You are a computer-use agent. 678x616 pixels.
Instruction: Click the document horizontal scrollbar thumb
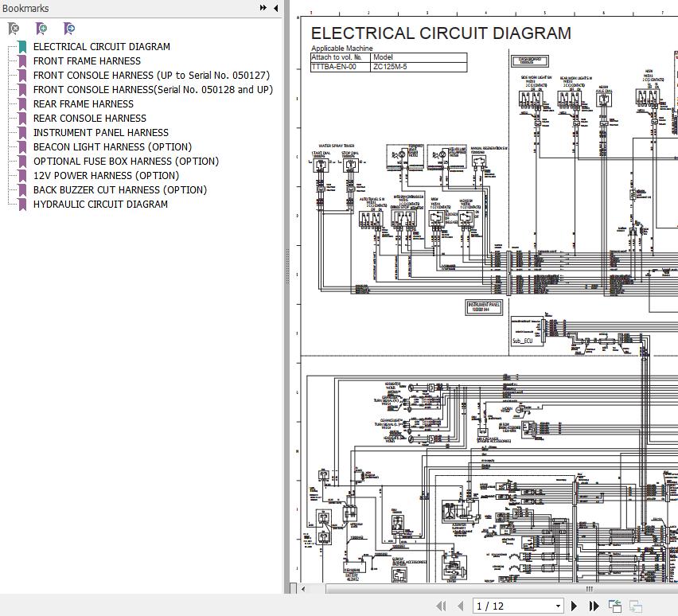[x=501, y=589]
